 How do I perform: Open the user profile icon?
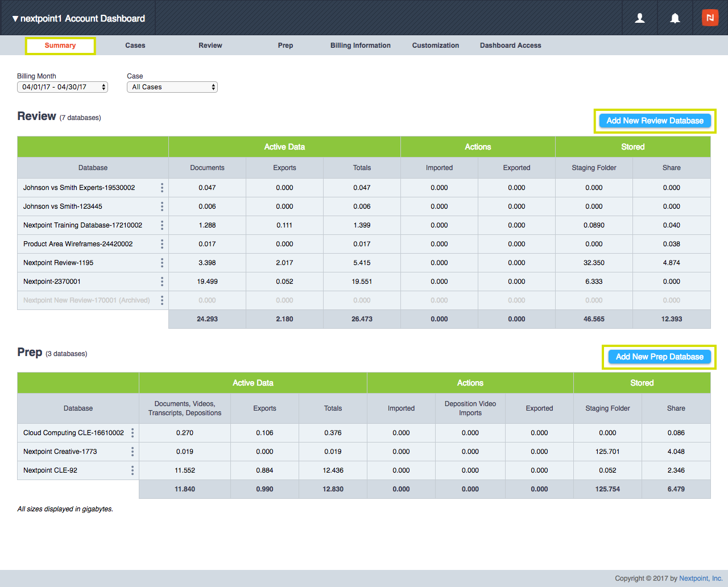[x=640, y=18]
